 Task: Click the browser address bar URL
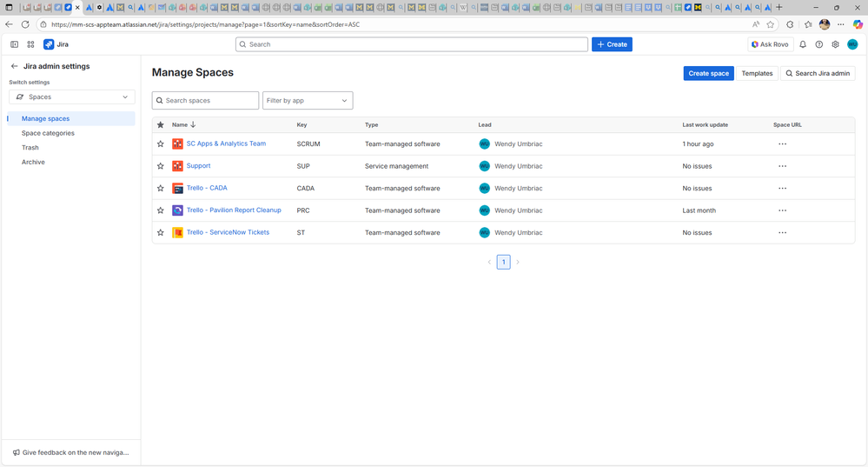pos(205,24)
